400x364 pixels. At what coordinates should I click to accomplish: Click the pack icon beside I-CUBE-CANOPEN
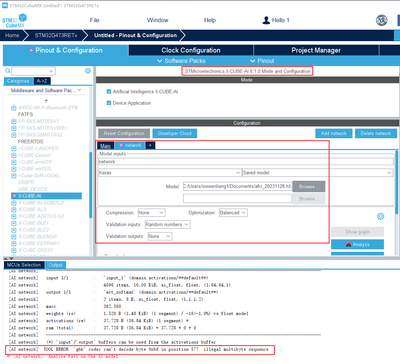click(x=14, y=148)
